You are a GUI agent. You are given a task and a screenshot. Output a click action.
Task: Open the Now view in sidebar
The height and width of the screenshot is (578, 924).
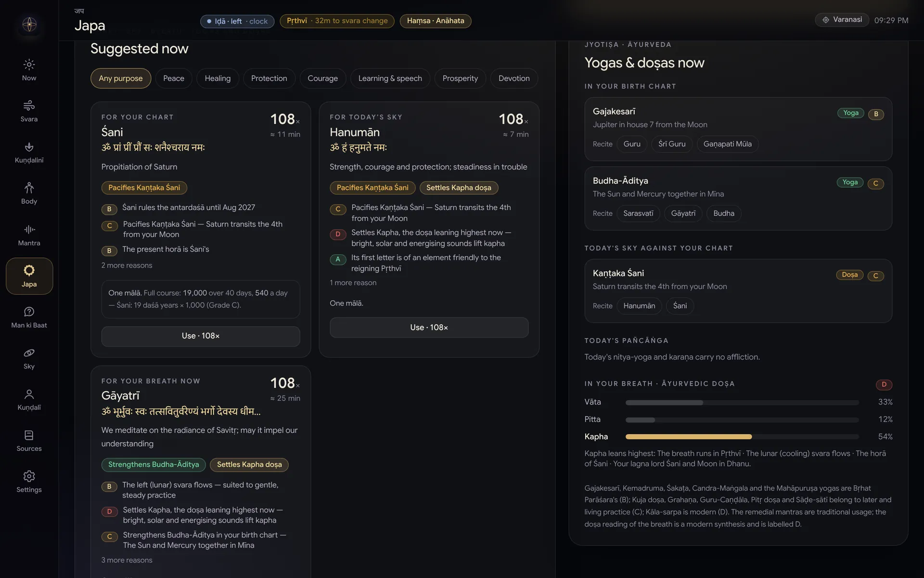[29, 70]
